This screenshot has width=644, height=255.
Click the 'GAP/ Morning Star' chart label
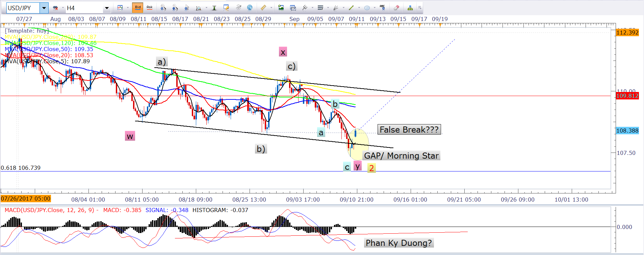tap(401, 156)
